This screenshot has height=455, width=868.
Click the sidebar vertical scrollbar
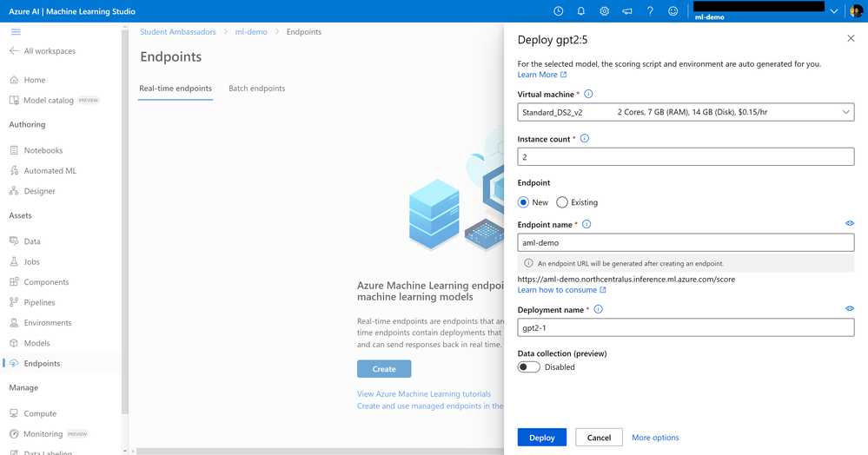click(x=124, y=221)
